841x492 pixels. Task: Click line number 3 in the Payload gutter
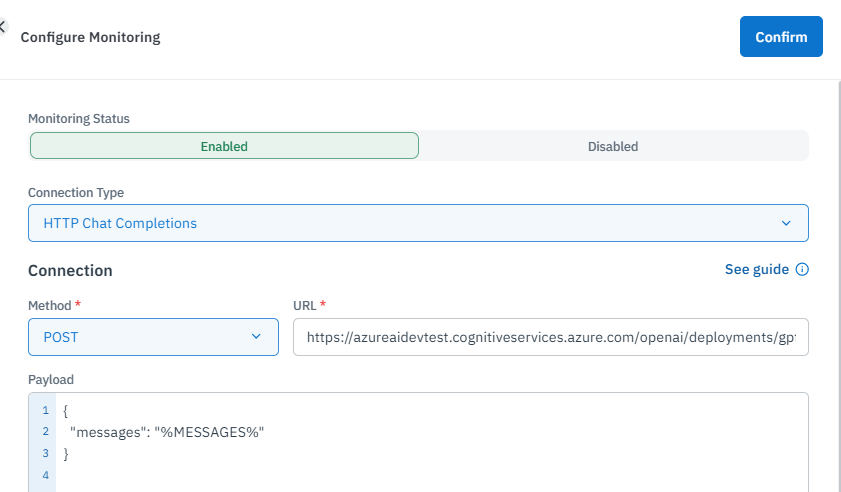pos(46,454)
